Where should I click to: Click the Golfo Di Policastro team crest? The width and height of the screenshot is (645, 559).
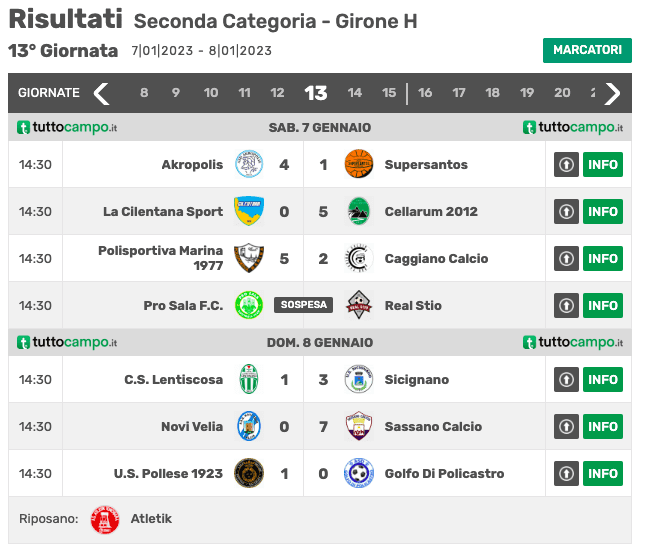coord(359,473)
